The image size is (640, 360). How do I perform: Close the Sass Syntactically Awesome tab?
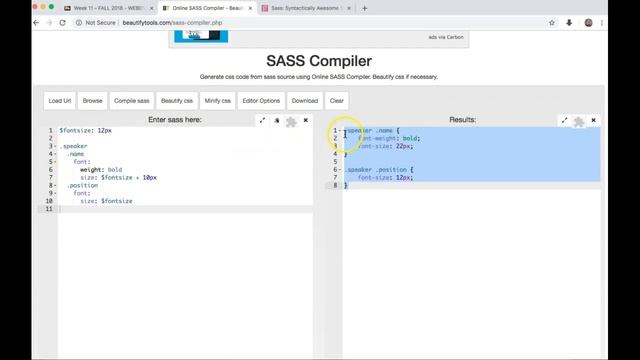click(349, 8)
